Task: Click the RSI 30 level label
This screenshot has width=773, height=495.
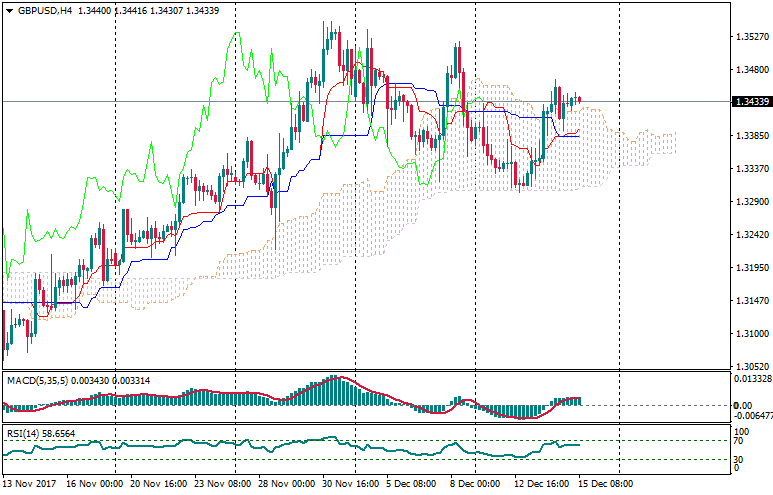Action: tap(739, 459)
